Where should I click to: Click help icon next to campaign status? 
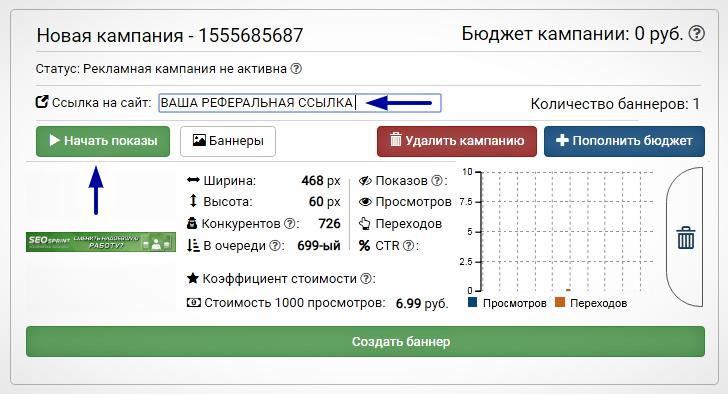point(296,69)
